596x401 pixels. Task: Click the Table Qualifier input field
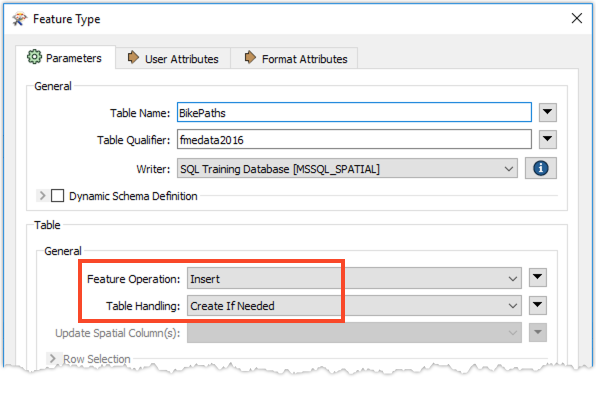[354, 139]
